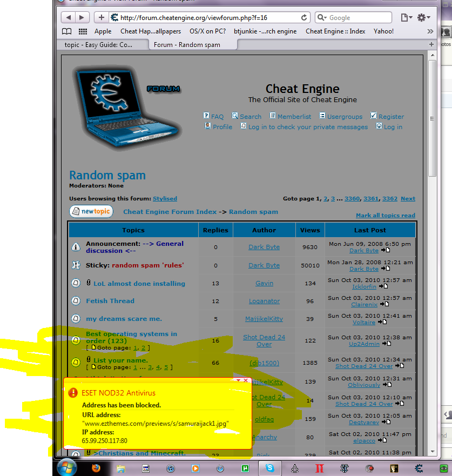Go to forum page 3362
Viewport: 452px width, 476px height.
click(390, 198)
